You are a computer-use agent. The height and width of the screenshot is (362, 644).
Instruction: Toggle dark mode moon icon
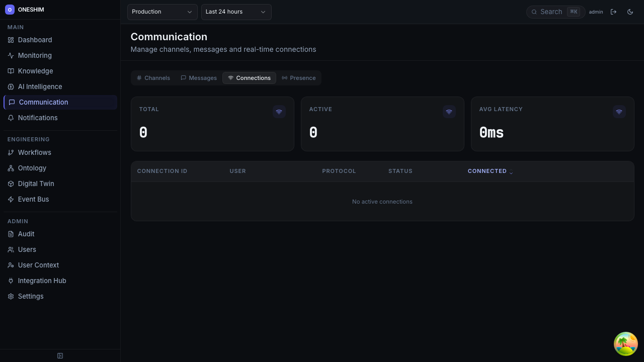tap(630, 12)
